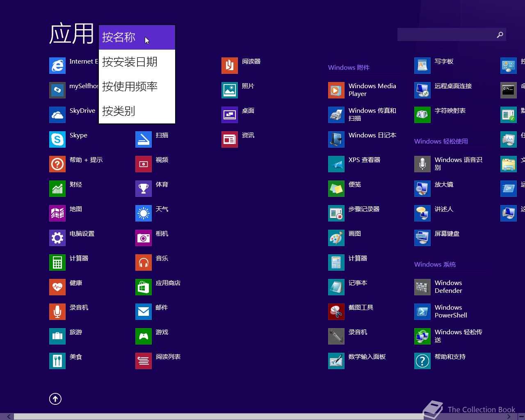Open 记事本 label
Image resolution: width=525 pixels, height=420 pixels.
358,283
